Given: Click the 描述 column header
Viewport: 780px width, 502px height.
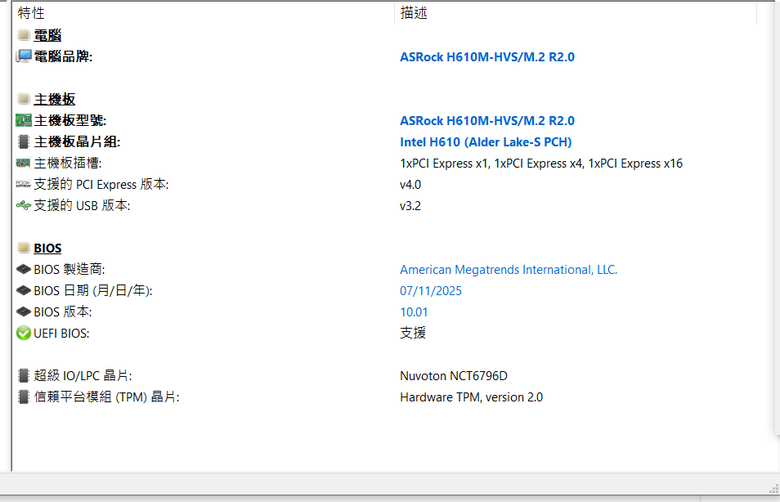Looking at the screenshot, I should pyautogui.click(x=576, y=13).
